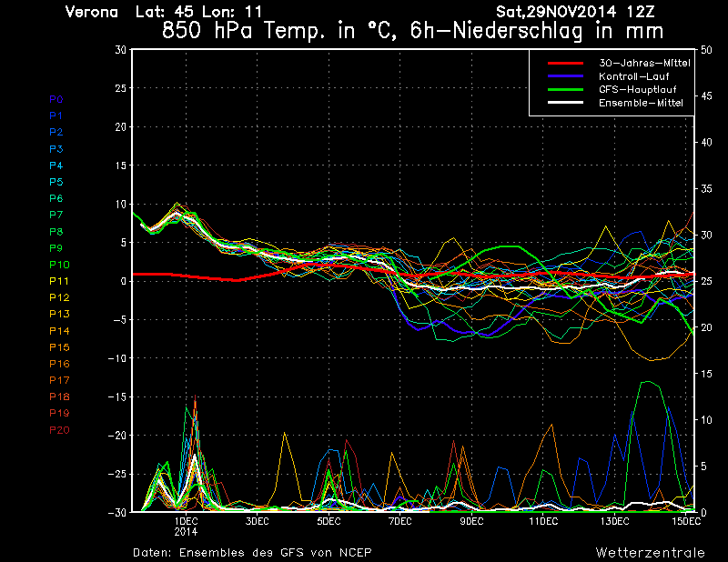This screenshot has width=728, height=562.
Task: Click the 1DEC 2014 date axis label
Action: (186, 526)
